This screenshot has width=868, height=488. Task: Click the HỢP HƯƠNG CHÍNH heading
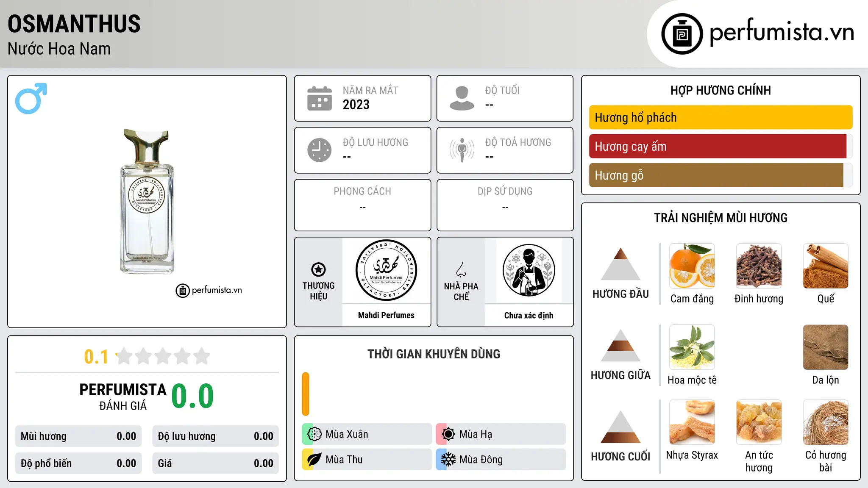[721, 90]
